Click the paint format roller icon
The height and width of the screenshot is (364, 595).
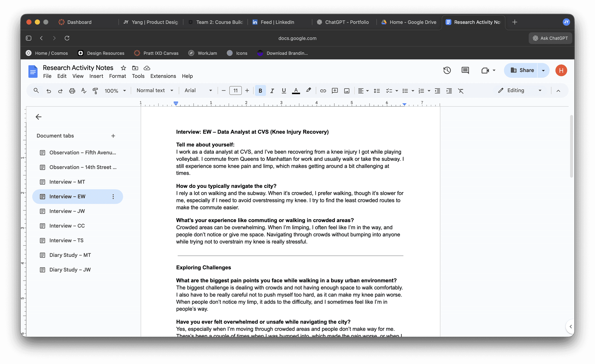point(95,91)
